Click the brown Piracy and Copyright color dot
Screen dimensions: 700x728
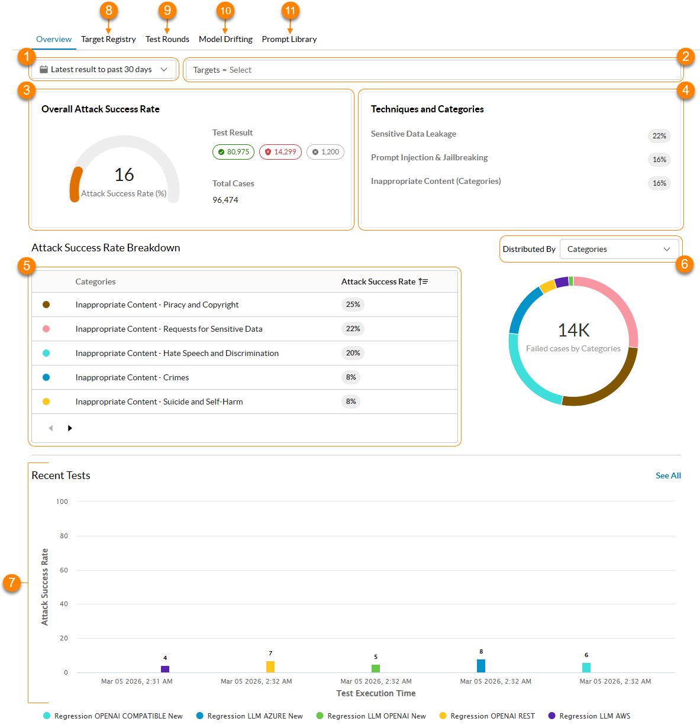[46, 305]
